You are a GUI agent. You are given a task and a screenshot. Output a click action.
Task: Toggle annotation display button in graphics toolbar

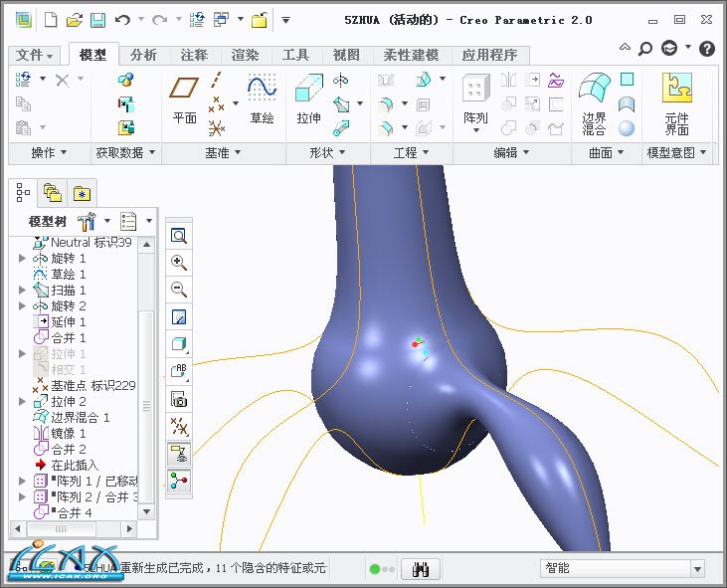tap(179, 454)
